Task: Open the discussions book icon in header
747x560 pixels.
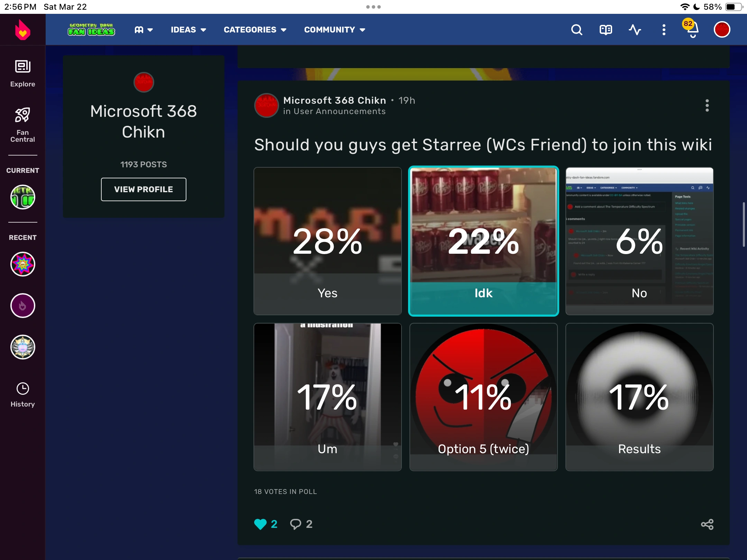Action: [606, 30]
